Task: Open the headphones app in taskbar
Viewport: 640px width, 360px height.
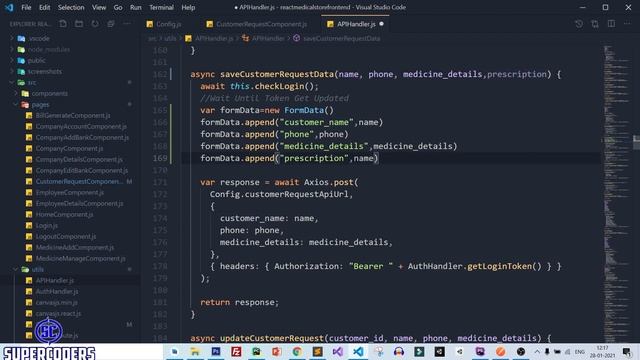Action: click(399, 351)
